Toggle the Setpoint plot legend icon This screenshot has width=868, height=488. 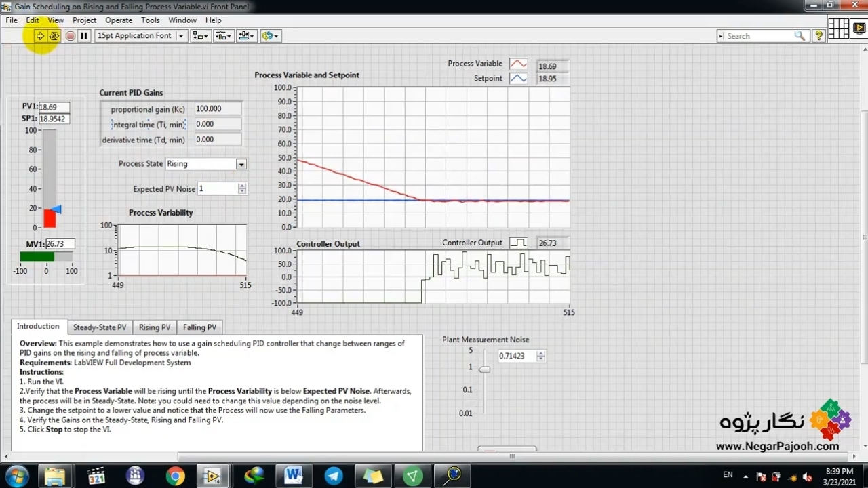tap(518, 79)
